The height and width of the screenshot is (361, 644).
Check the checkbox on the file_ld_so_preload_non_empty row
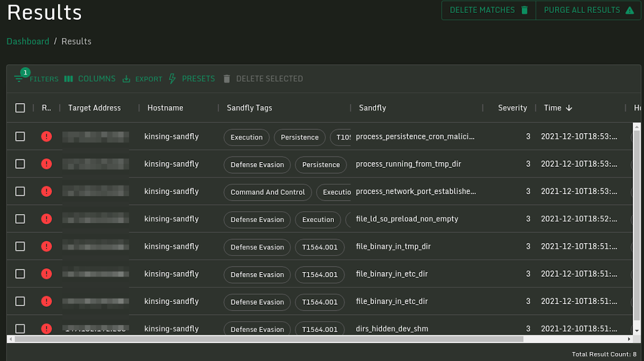tap(20, 218)
